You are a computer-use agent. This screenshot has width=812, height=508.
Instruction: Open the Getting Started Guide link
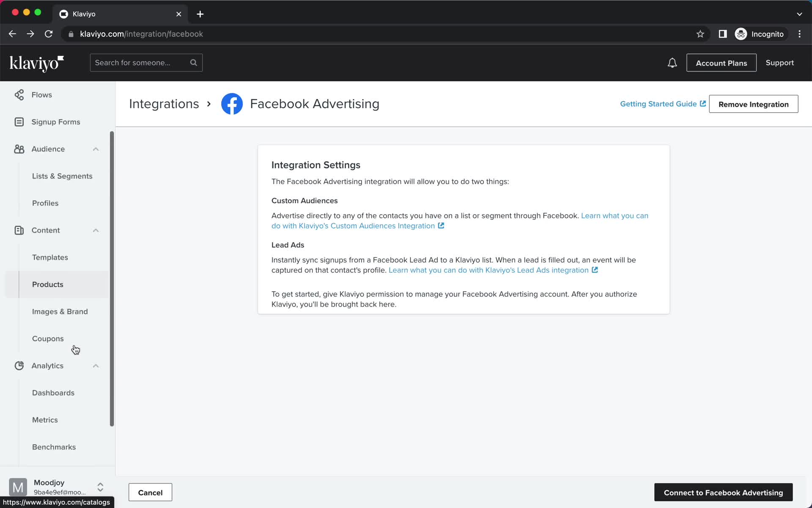658,104
